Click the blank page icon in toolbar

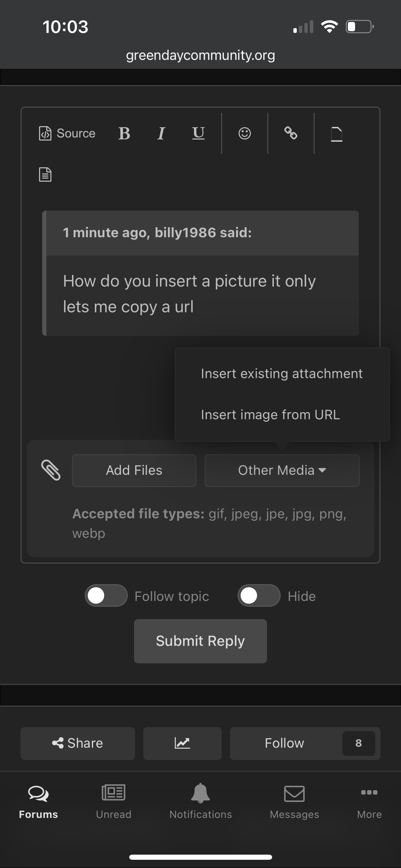[x=337, y=134]
